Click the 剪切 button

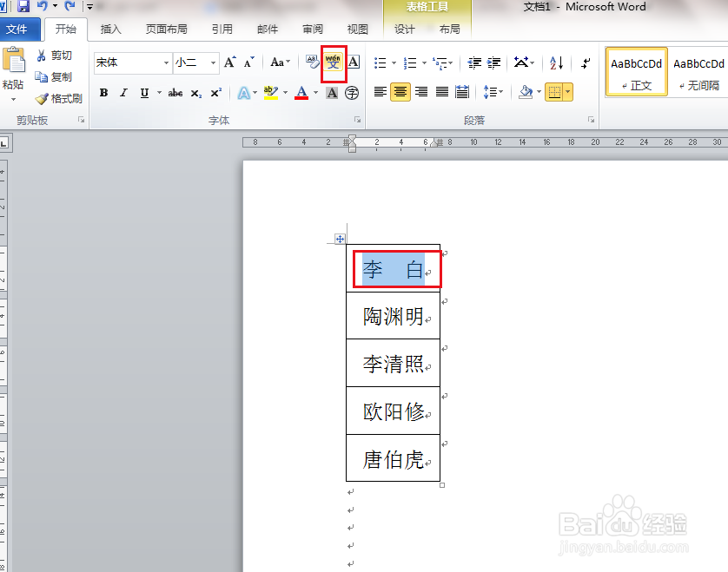click(x=54, y=55)
